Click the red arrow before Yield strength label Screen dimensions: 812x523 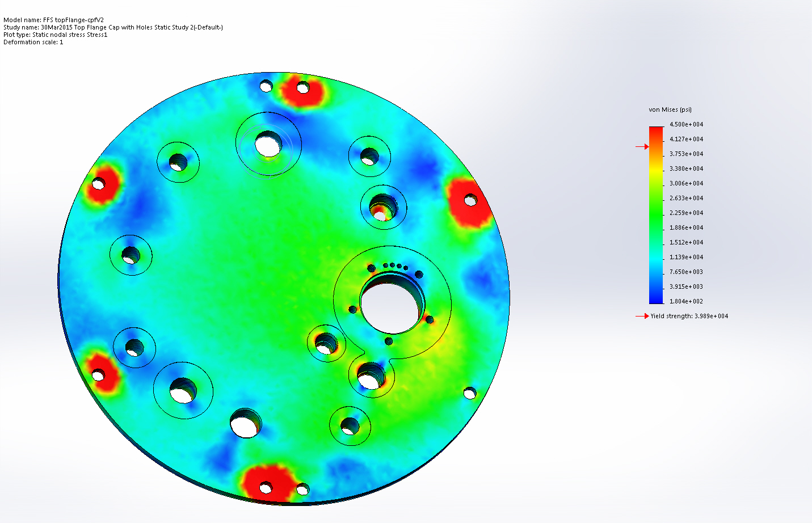point(642,316)
